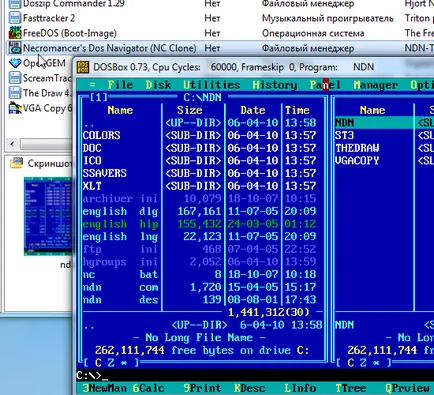Select the archiver ini file
This screenshot has width=434, height=395.
coord(199,198)
